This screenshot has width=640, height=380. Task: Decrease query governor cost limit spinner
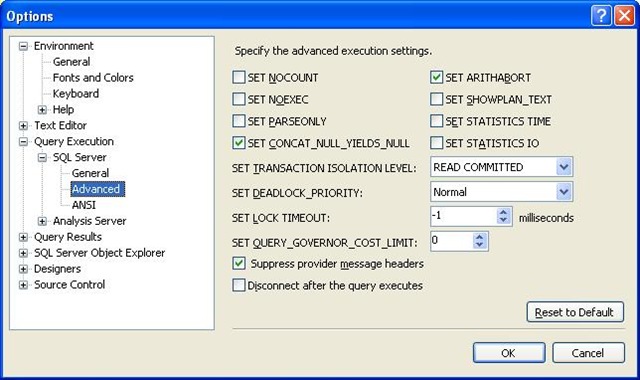pos(479,245)
